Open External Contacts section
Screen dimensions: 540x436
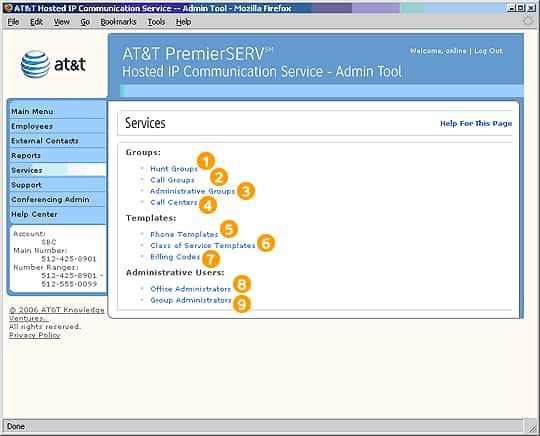pyautogui.click(x=57, y=141)
